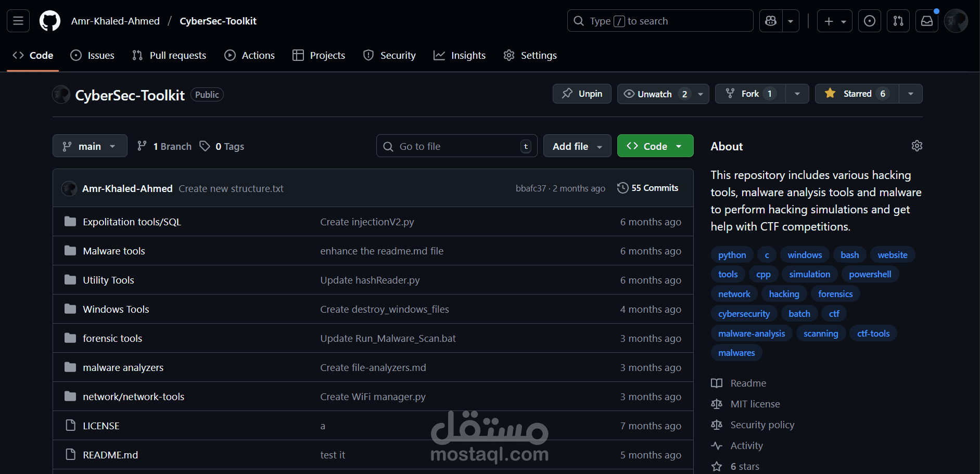The height and width of the screenshot is (474, 980).
Task: Unstar the repository via Starred button
Action: click(x=857, y=94)
